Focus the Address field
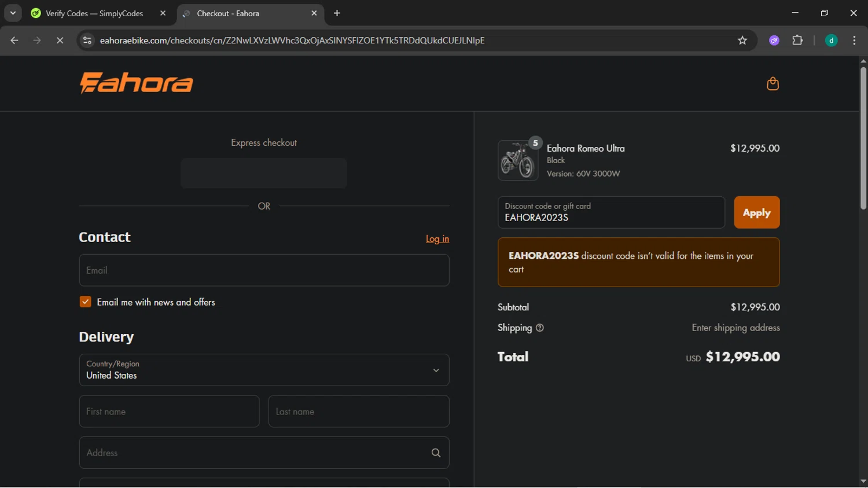The width and height of the screenshot is (868, 488). pyautogui.click(x=264, y=453)
